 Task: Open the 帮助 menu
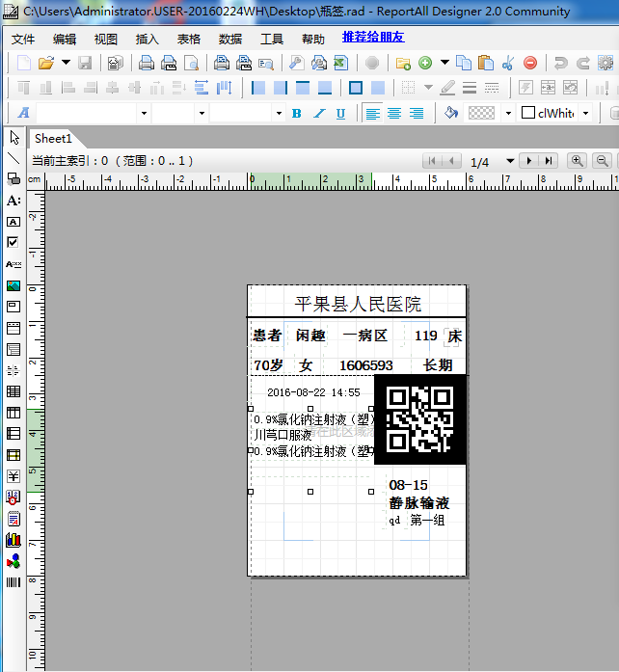pos(313,40)
